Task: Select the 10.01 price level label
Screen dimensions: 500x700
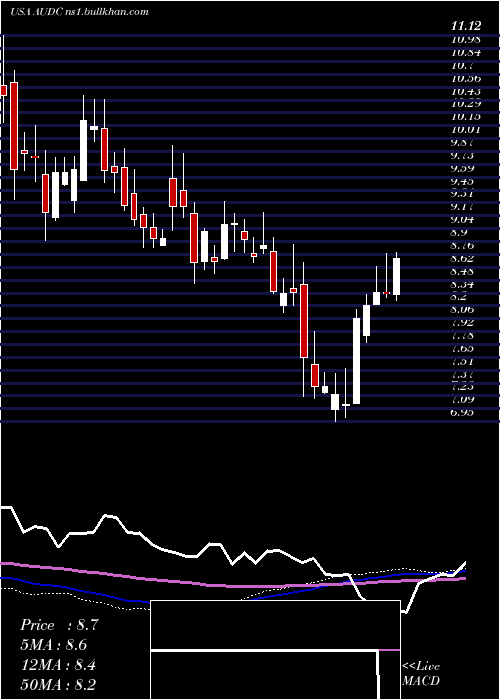Action: click(466, 130)
